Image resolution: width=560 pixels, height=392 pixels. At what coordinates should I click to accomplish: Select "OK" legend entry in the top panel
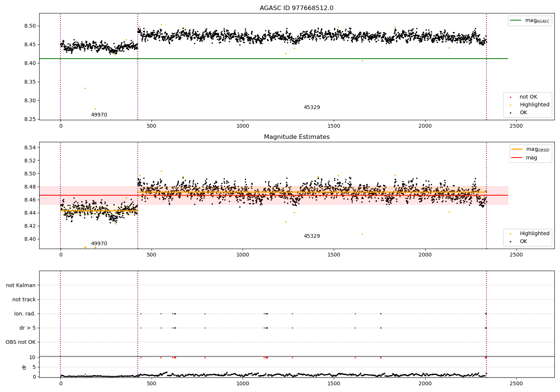(x=523, y=113)
